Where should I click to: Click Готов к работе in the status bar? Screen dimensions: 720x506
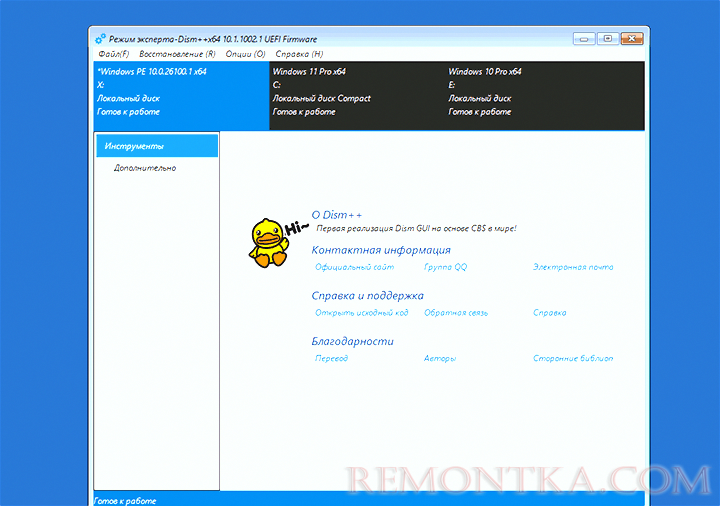pyautogui.click(x=125, y=501)
